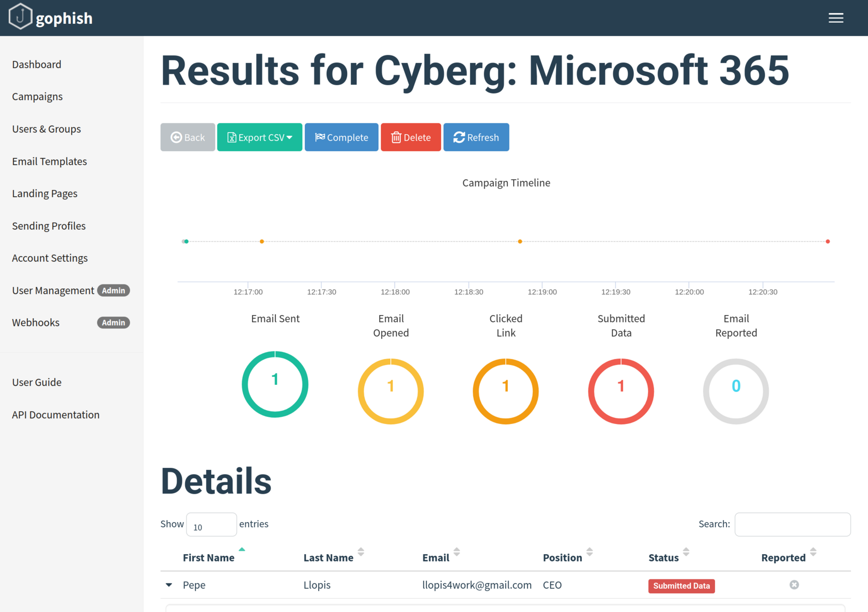Image resolution: width=868 pixels, height=612 pixels.
Task: Click the Pepe first name cell
Action: 194,585
